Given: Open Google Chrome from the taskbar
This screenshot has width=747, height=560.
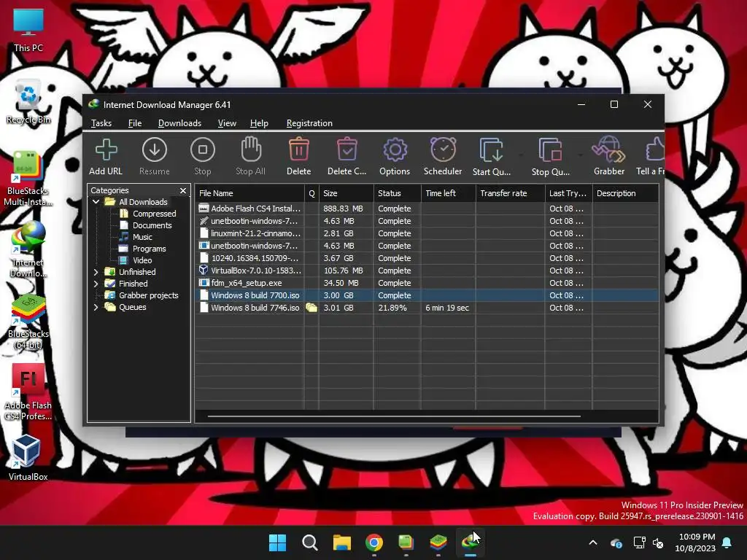Looking at the screenshot, I should 374,542.
